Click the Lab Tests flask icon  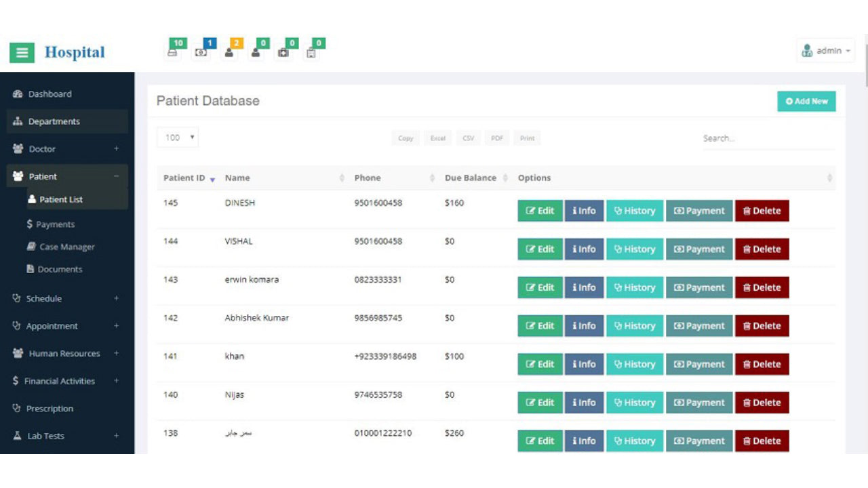point(18,436)
